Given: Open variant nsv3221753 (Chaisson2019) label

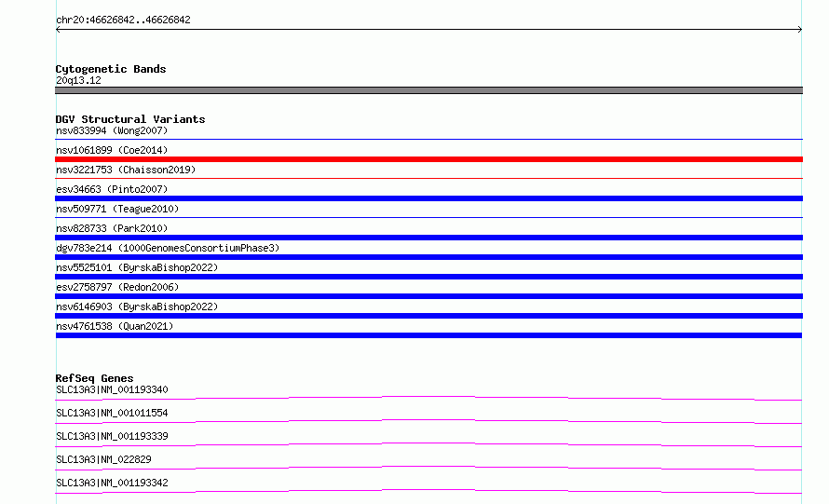Looking at the screenshot, I should (126, 170).
